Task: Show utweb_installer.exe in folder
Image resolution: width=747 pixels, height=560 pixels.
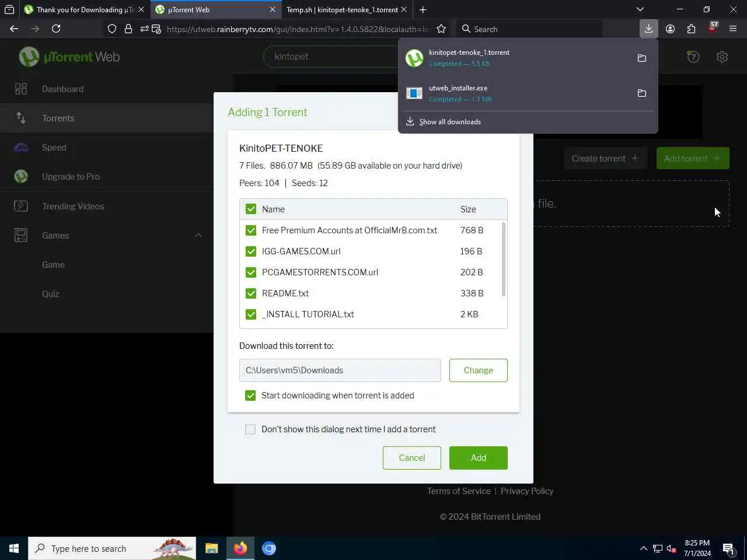Action: (x=642, y=93)
